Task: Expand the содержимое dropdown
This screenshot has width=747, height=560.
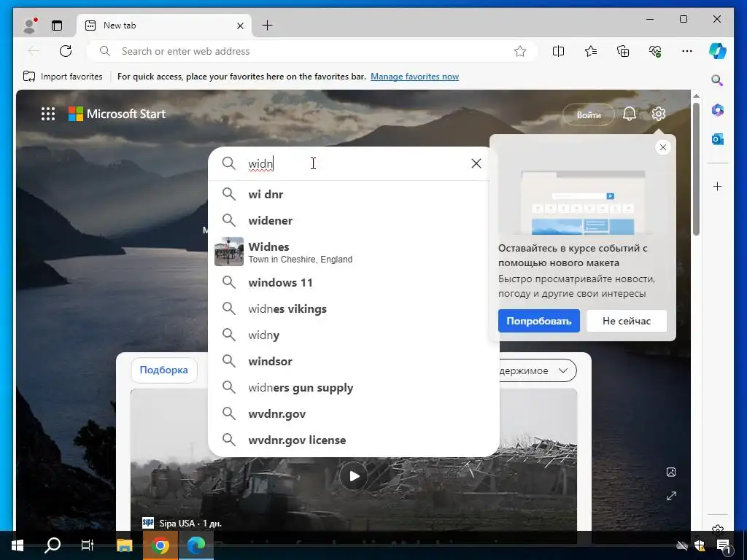Action: pos(538,370)
